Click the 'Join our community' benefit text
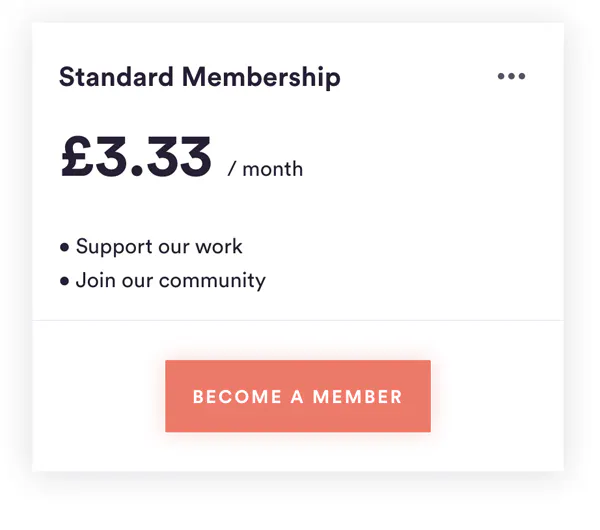Image resolution: width=600 pixels, height=530 pixels. 170,280
